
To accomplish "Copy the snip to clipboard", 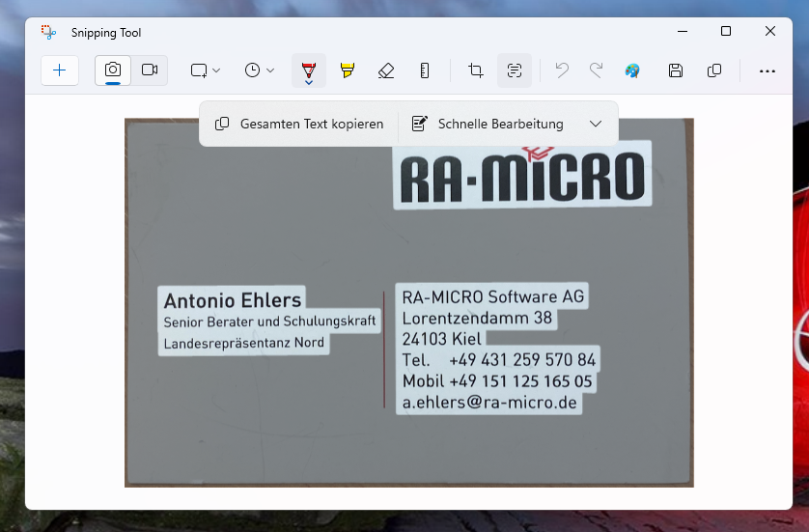I will click(x=714, y=70).
